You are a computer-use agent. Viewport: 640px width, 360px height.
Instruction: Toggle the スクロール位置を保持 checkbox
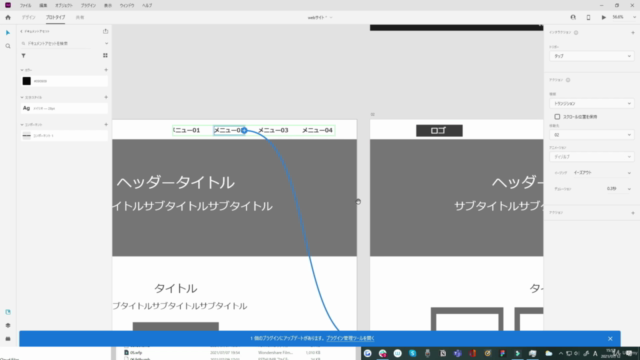pos(557,117)
